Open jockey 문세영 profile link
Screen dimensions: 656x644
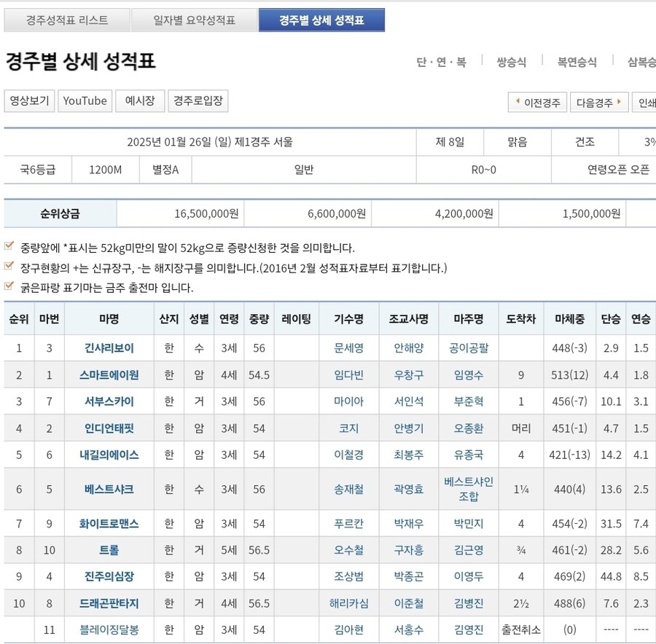point(348,348)
